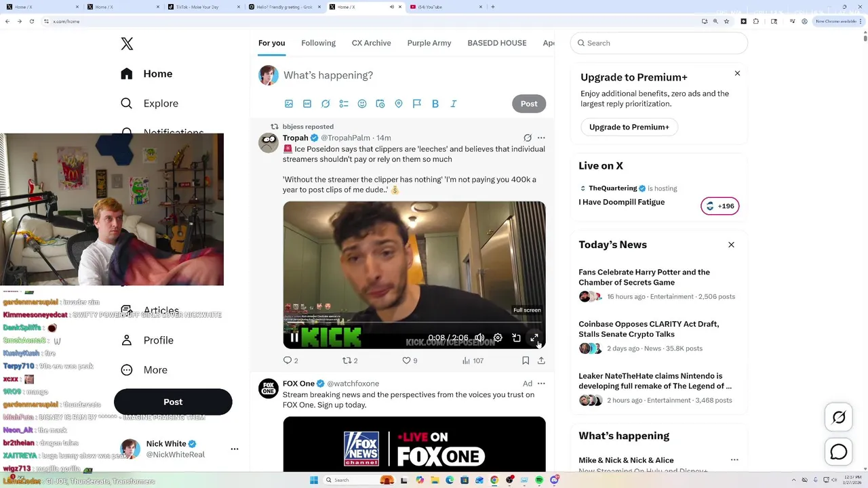Open Grok enhance in compose toolbar
Viewport: 868px width, 488px height.
click(325, 104)
